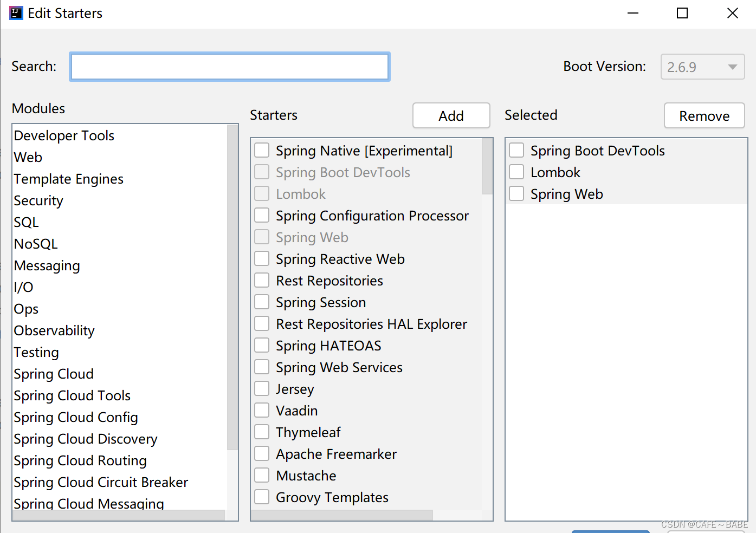This screenshot has width=756, height=533.
Task: Maximize the Edit Starters window
Action: pos(682,13)
